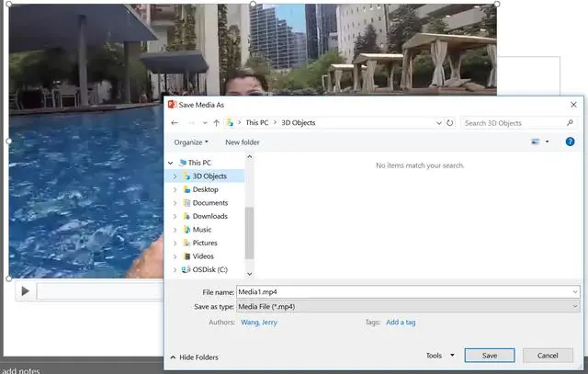The height and width of the screenshot is (374, 588).
Task: Open the File name dropdown arrow
Action: 575,292
